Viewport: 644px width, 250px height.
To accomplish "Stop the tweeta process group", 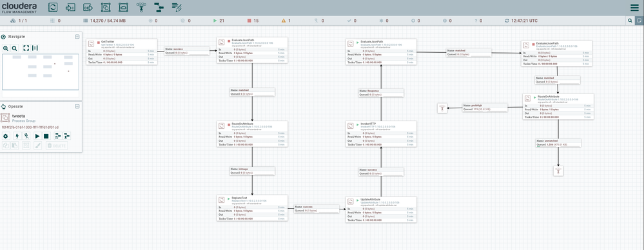I will [46, 136].
